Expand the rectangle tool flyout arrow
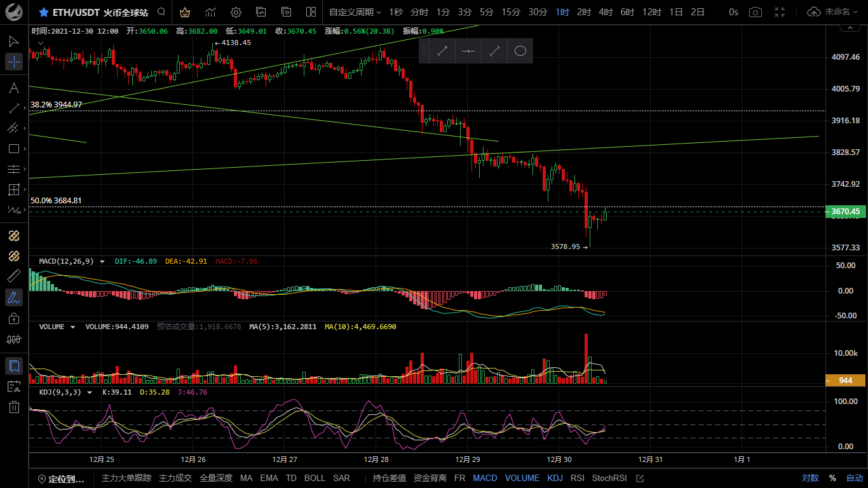 pyautogui.click(x=25, y=149)
